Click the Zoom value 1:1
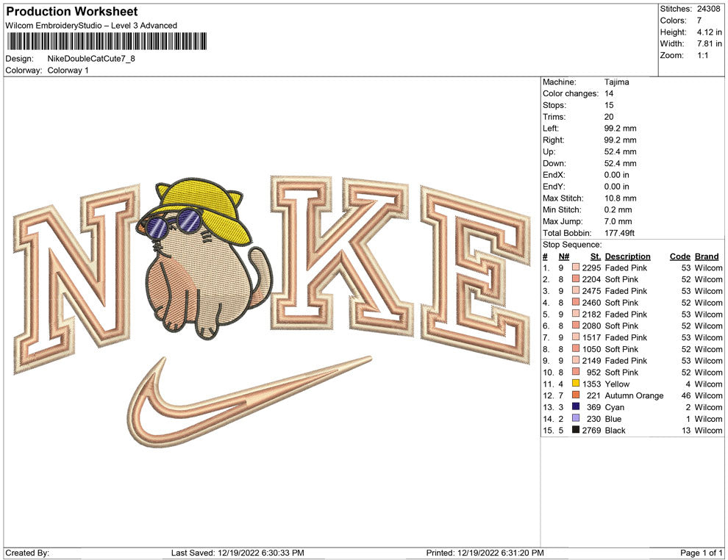Screen dimensions: 728x560 [x=702, y=55]
